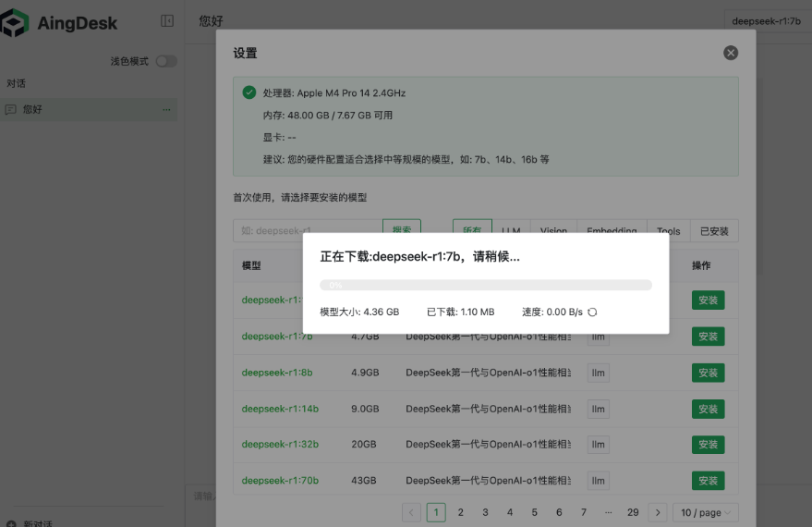Select the LLM filter tab
This screenshot has height=527, width=812.
tap(511, 230)
